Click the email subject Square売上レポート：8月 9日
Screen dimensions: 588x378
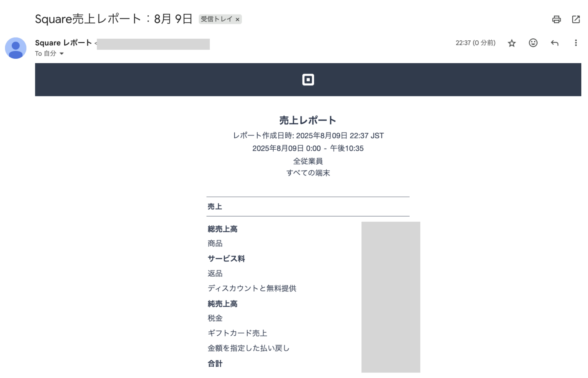point(114,19)
